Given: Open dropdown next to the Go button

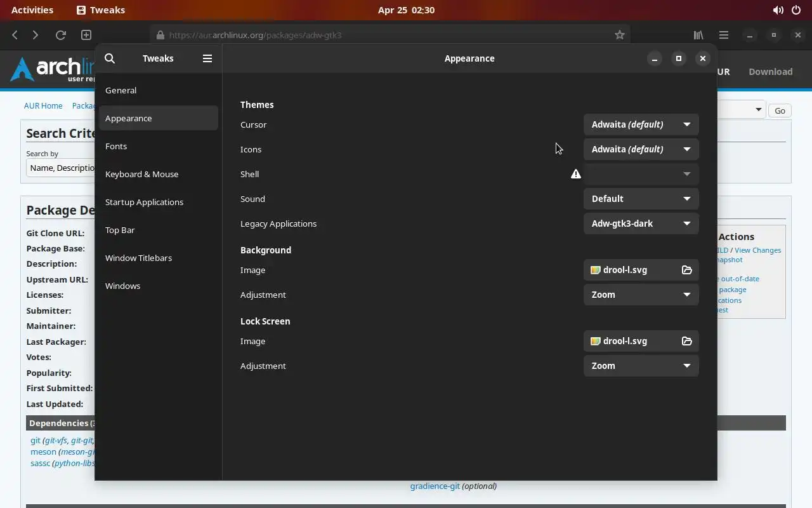Looking at the screenshot, I should pyautogui.click(x=741, y=110).
